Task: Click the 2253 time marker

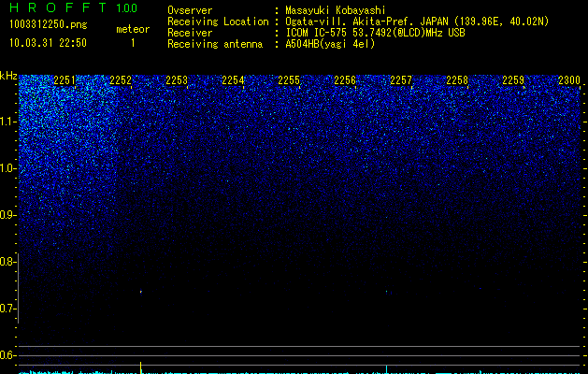Action: 177,80
